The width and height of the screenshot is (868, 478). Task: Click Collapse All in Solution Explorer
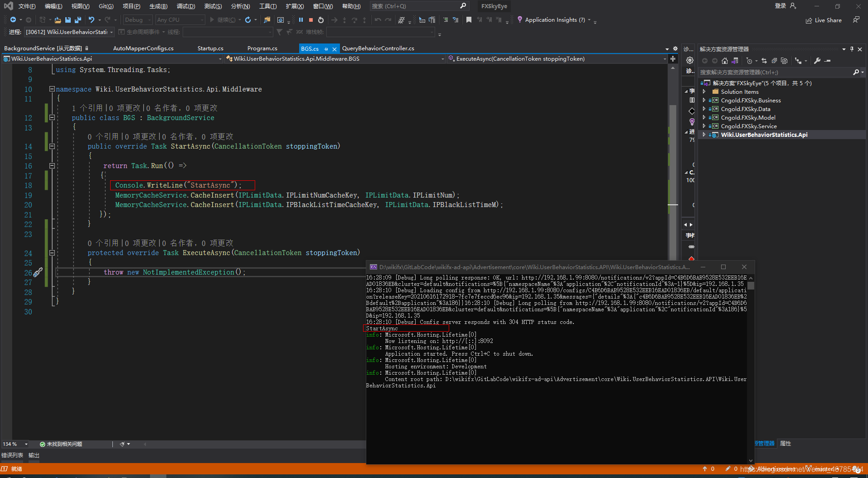pos(775,60)
